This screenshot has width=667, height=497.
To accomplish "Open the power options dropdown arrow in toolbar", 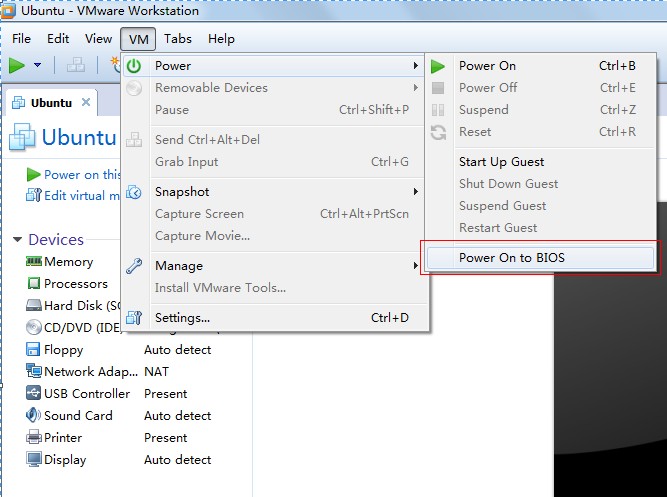I will click(37, 65).
